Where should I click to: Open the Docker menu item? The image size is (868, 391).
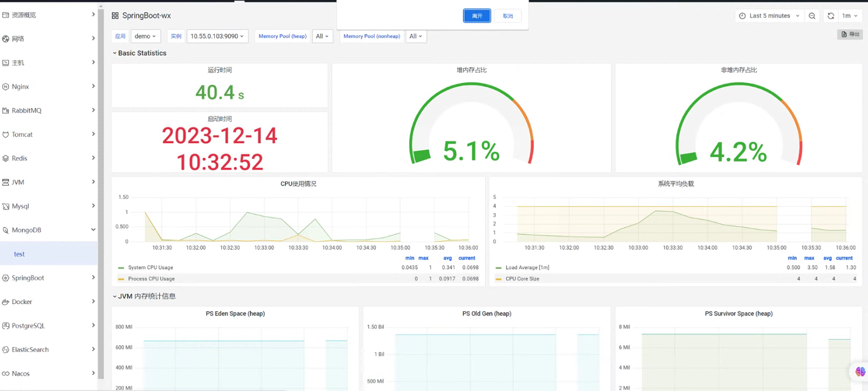click(x=49, y=302)
